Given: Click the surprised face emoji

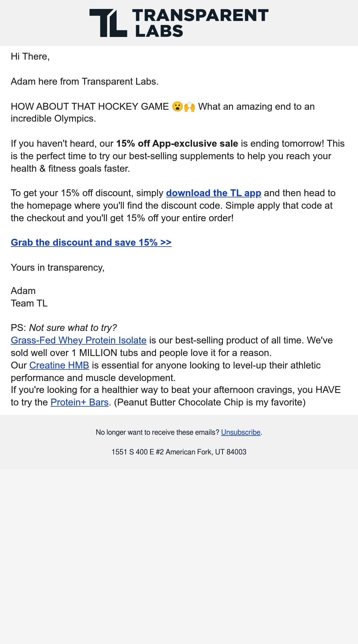Looking at the screenshot, I should (177, 106).
